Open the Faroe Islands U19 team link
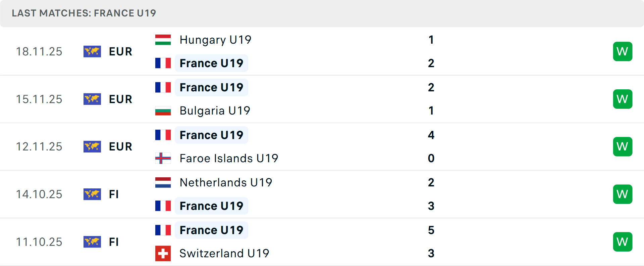 click(229, 158)
